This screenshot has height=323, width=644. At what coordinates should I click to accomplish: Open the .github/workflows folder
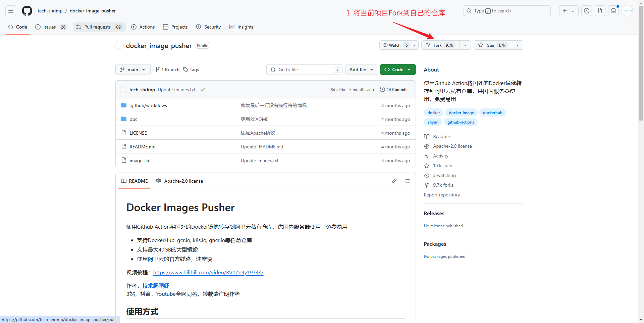click(x=148, y=105)
